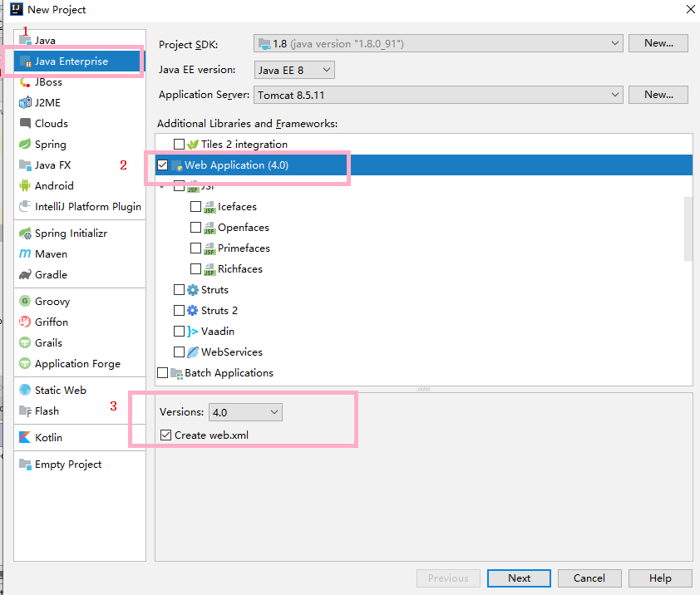Viewport: 700px width, 595px height.
Task: Open the Application Server dropdown
Action: (x=438, y=95)
